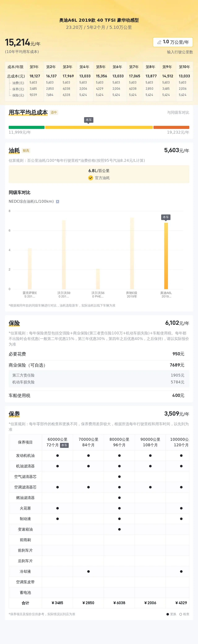This screenshot has height=644, width=198.
Task: Click the 保险(元) row label
Action: point(18,95)
